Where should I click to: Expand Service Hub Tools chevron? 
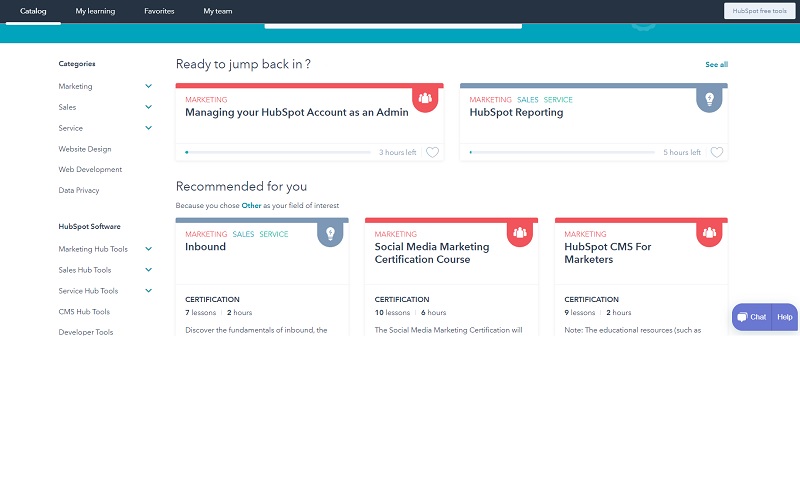(x=148, y=291)
